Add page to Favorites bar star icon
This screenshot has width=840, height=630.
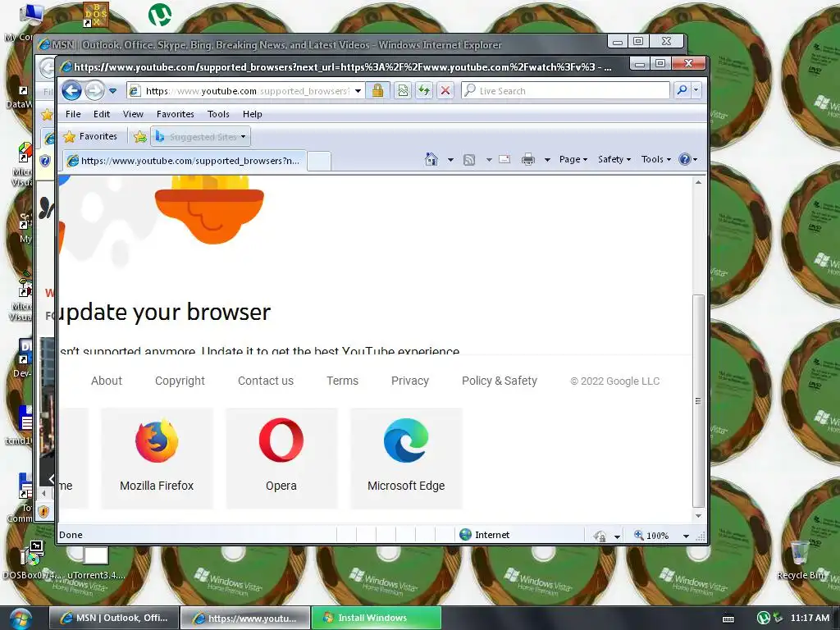pyautogui.click(x=139, y=137)
